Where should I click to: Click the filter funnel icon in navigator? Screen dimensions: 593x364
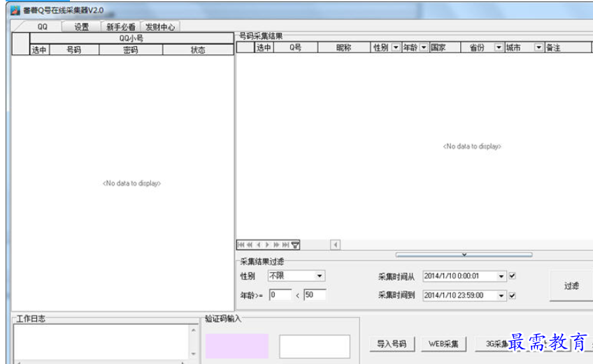tap(295, 245)
